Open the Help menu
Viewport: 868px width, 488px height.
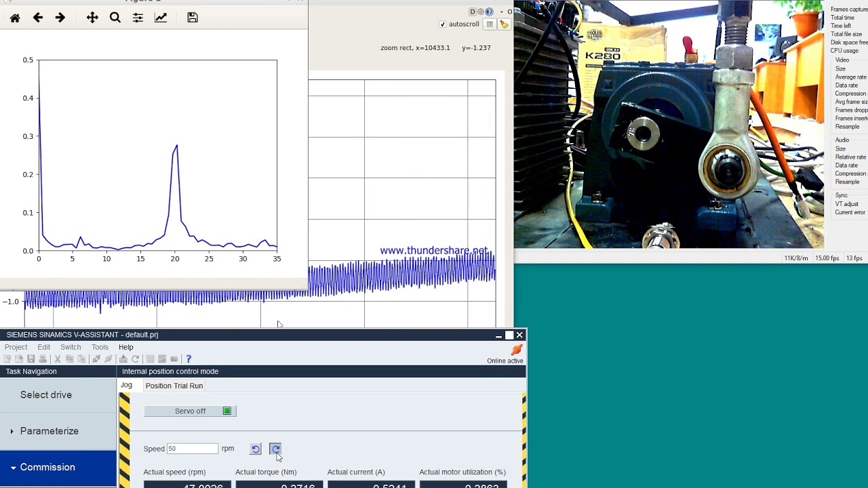pos(126,347)
